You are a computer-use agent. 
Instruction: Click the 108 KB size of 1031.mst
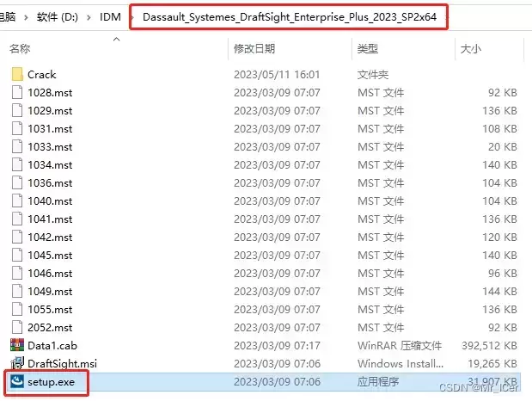[x=499, y=128]
